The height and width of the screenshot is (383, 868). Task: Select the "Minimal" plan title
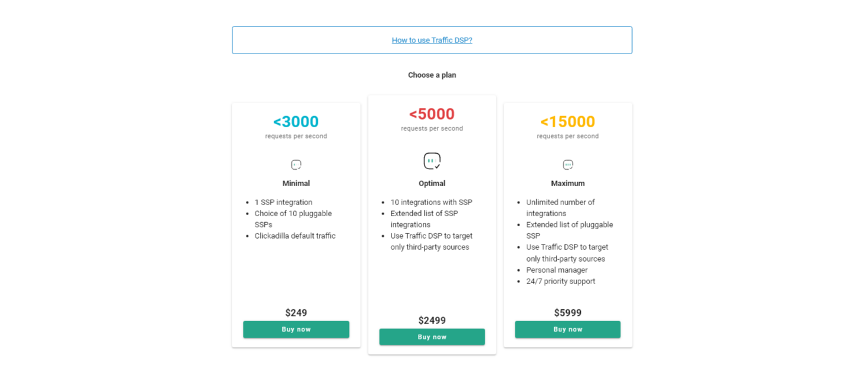click(x=296, y=183)
